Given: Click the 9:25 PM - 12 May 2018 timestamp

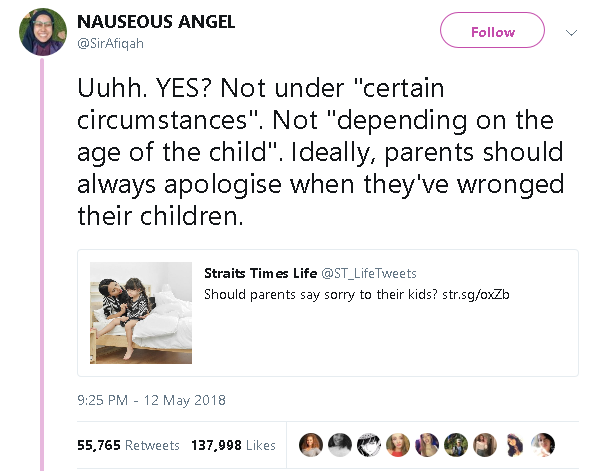Looking at the screenshot, I should point(150,400).
